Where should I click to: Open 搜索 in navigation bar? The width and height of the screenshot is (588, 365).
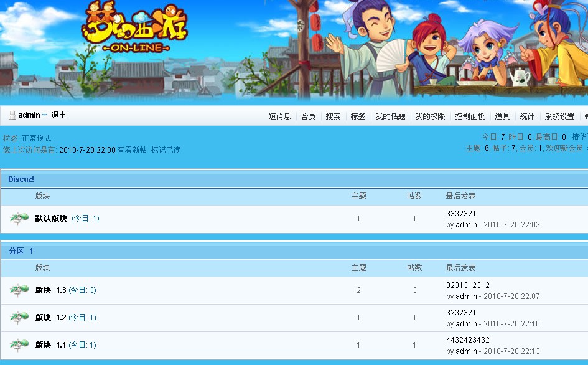click(333, 116)
